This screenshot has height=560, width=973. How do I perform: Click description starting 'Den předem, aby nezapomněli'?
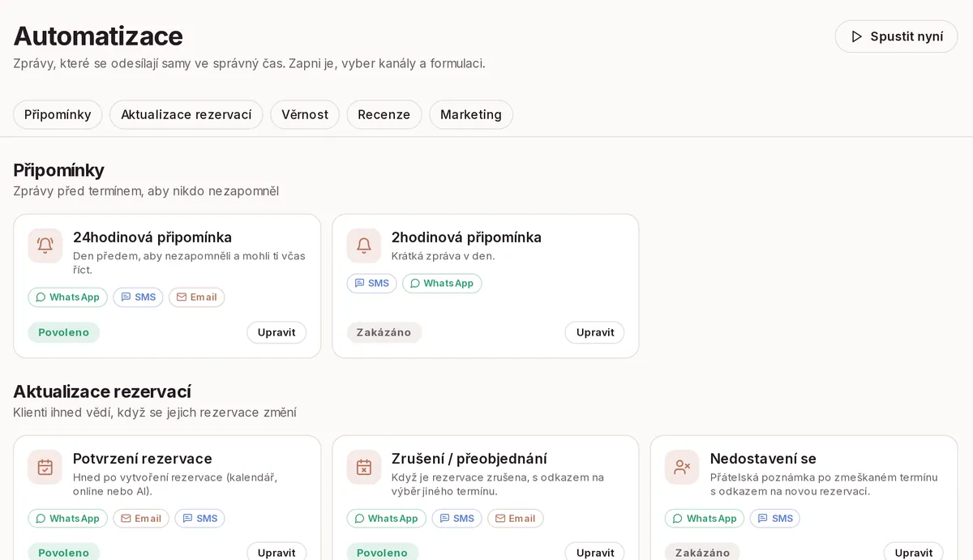[190, 263]
